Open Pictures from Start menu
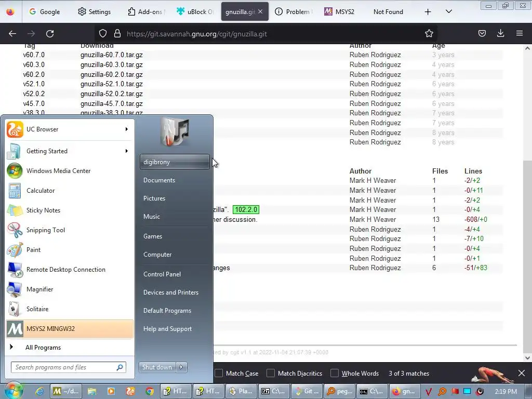The width and height of the screenshot is (532, 399). 175,198
